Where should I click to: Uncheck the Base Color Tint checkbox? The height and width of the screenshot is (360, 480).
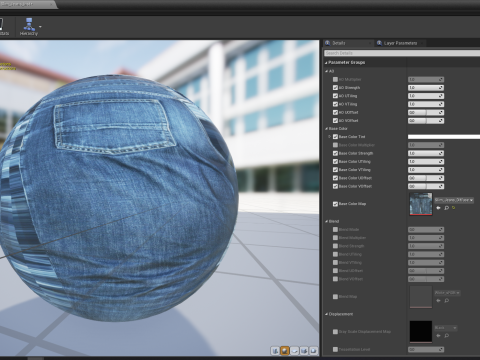[x=335, y=137]
